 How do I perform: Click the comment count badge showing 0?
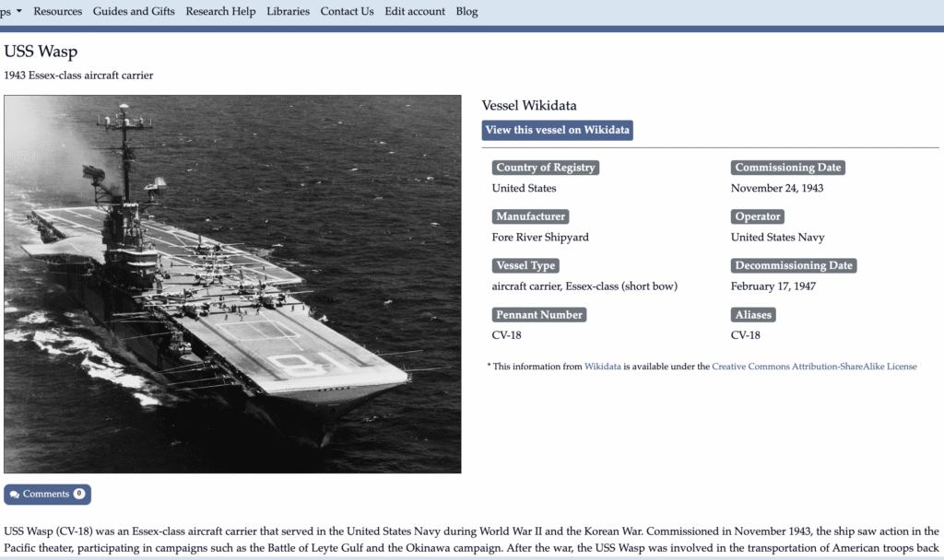79,495
